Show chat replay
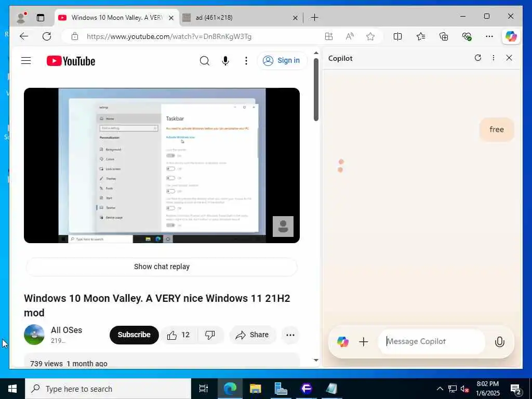Image resolution: width=532 pixels, height=399 pixels. pos(162,267)
